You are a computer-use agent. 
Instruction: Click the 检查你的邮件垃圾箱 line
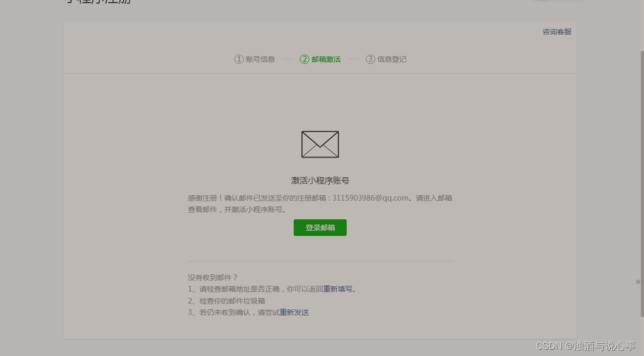click(227, 301)
